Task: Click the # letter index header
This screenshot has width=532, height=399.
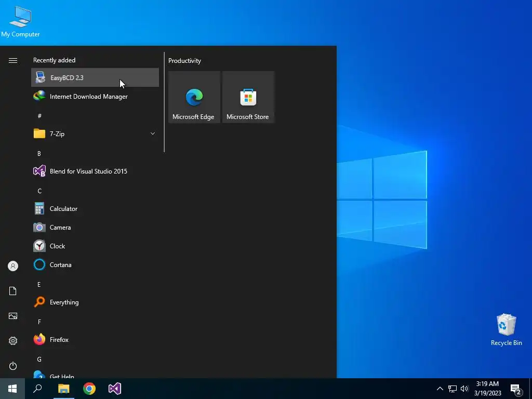Action: pos(39,116)
